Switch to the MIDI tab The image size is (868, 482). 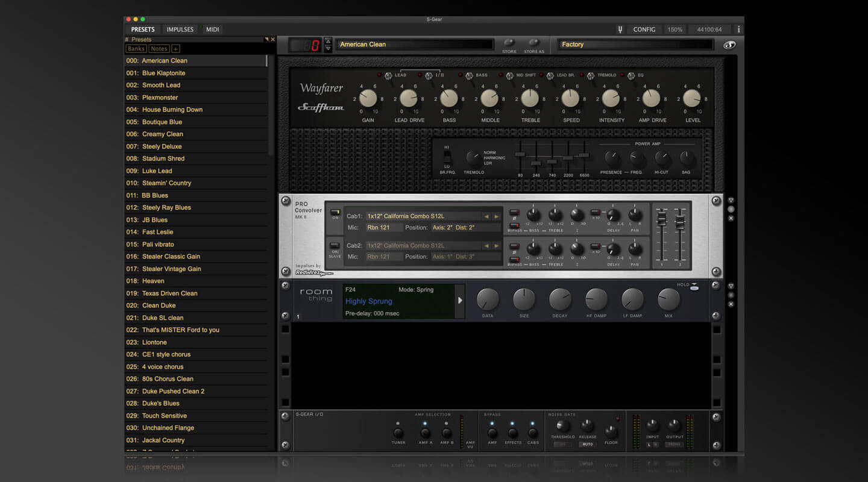click(213, 30)
